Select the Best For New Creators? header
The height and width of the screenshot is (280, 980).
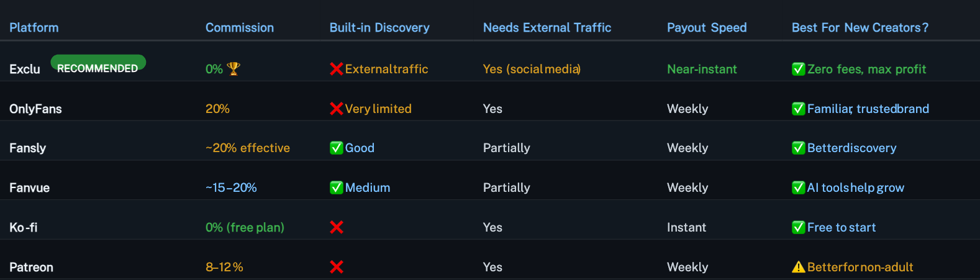coord(860,28)
